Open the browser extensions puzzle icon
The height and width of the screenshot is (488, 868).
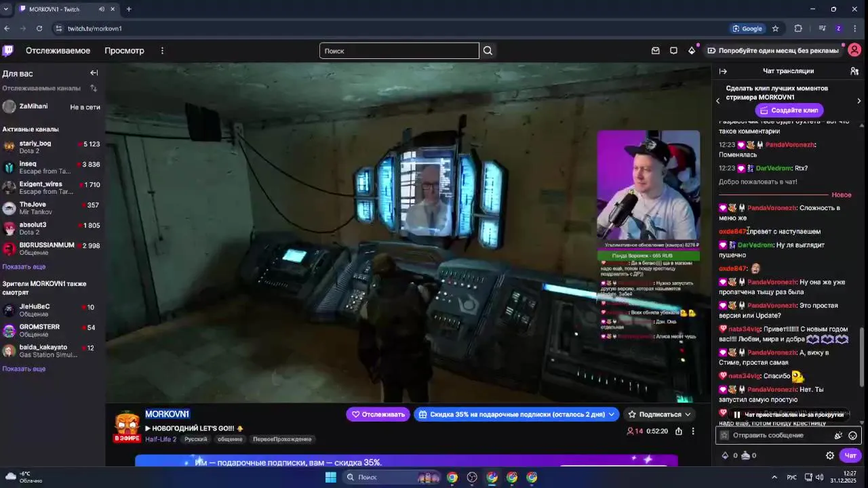798,28
